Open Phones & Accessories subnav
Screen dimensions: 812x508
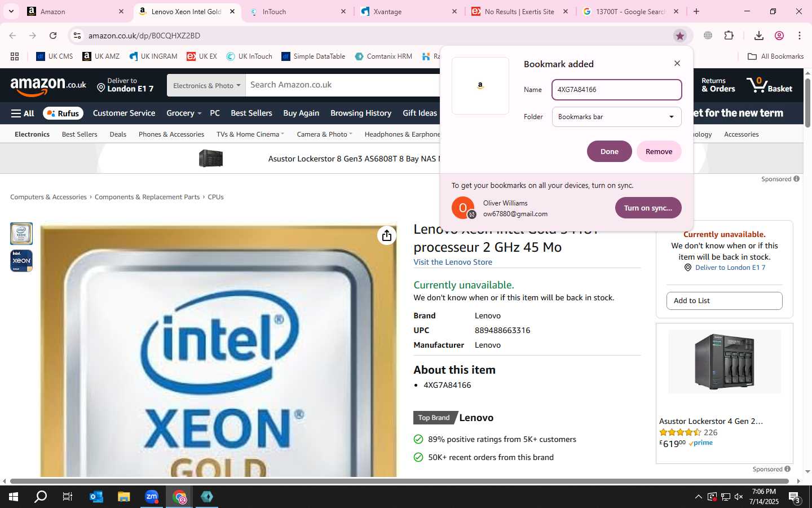(171, 134)
